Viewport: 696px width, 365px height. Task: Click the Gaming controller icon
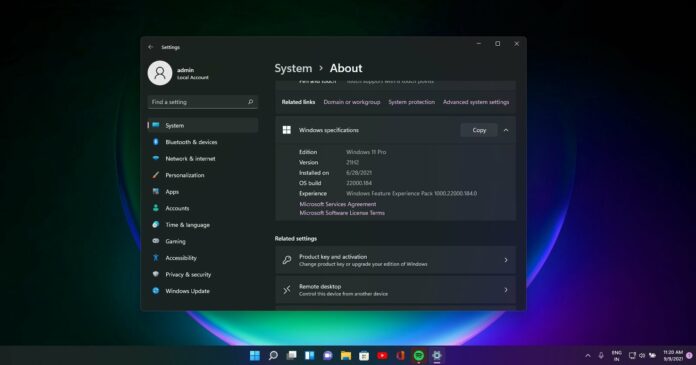tap(155, 241)
